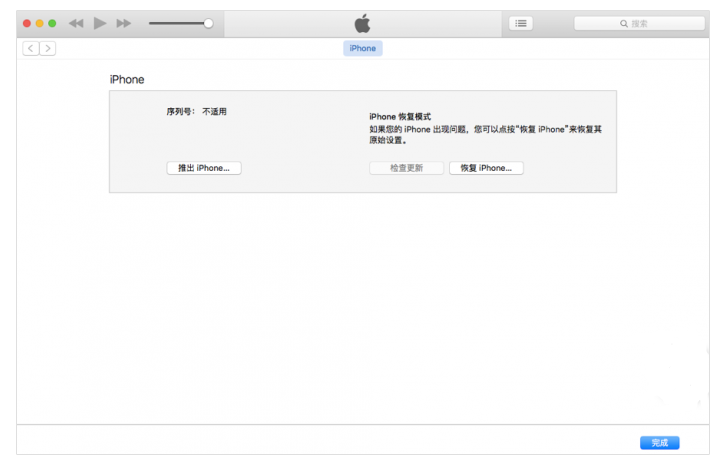This screenshot has height=465, width=726.
Task: Click the iPhone device title heading
Action: (127, 80)
